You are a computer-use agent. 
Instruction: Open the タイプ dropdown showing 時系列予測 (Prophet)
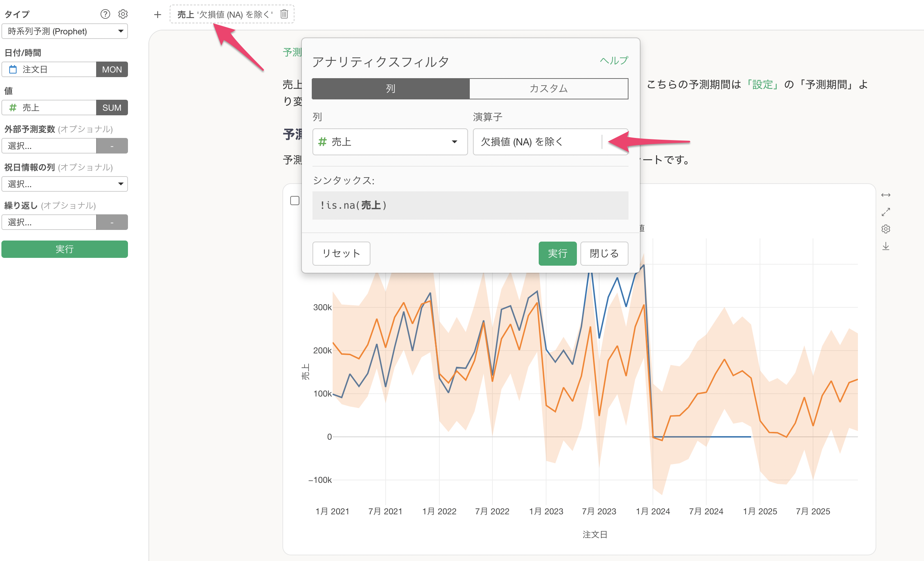(64, 31)
